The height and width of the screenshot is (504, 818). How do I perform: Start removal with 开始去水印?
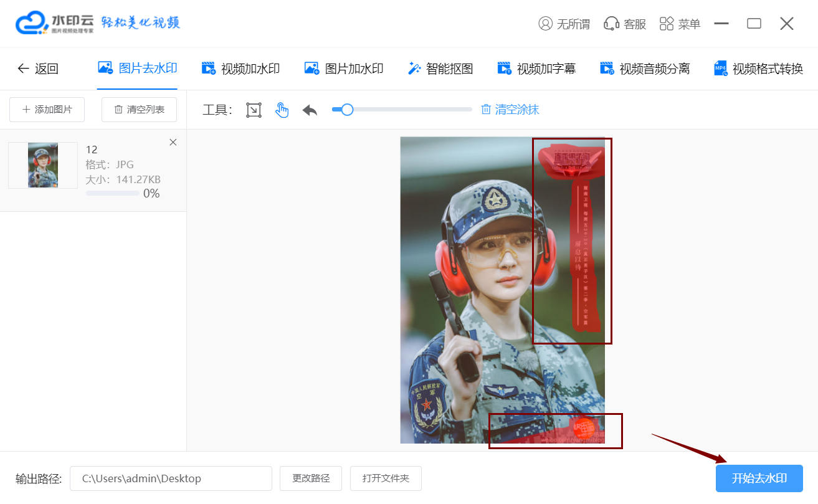pos(759,478)
